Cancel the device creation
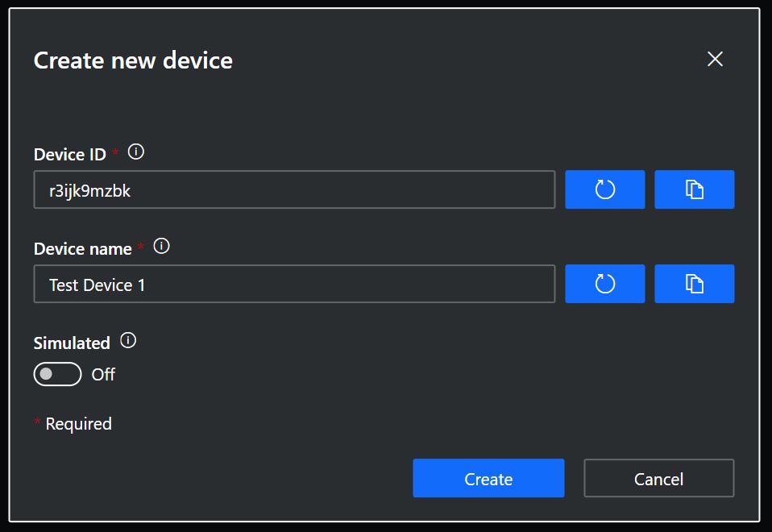This screenshot has height=532, width=772. pyautogui.click(x=658, y=479)
